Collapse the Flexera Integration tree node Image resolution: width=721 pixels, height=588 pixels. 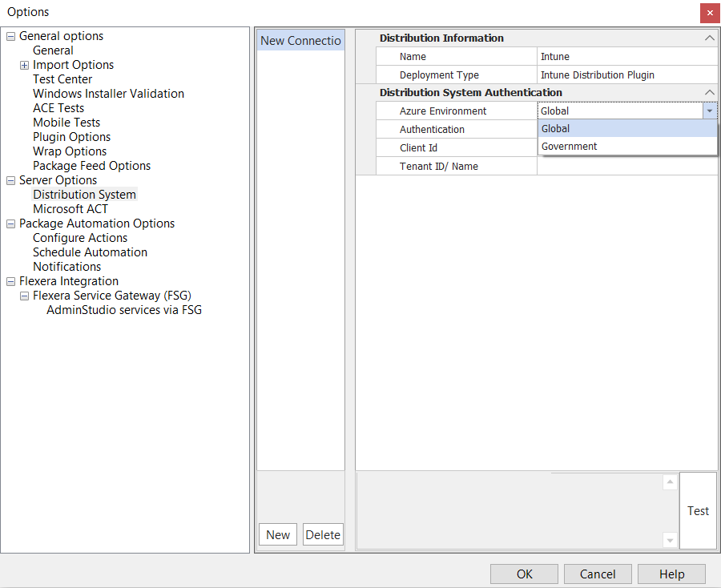point(10,280)
